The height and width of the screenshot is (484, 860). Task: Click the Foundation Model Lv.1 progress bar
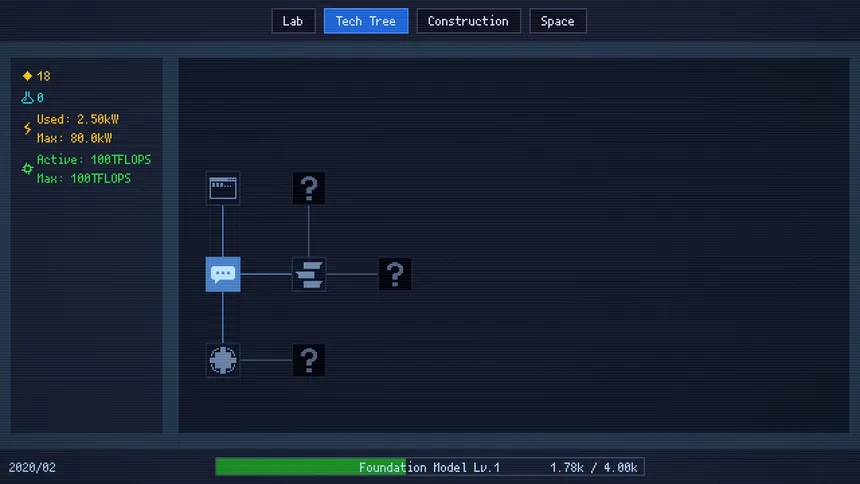[x=429, y=467]
